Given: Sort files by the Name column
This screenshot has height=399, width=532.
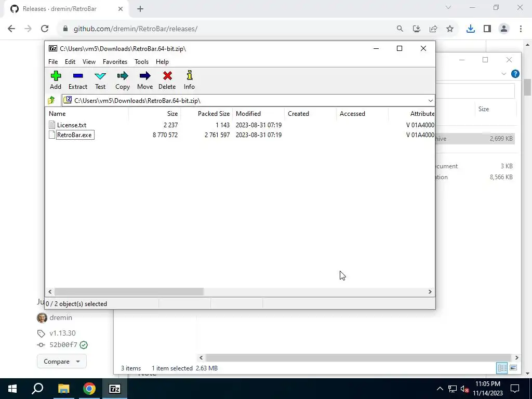Looking at the screenshot, I should 87,114.
